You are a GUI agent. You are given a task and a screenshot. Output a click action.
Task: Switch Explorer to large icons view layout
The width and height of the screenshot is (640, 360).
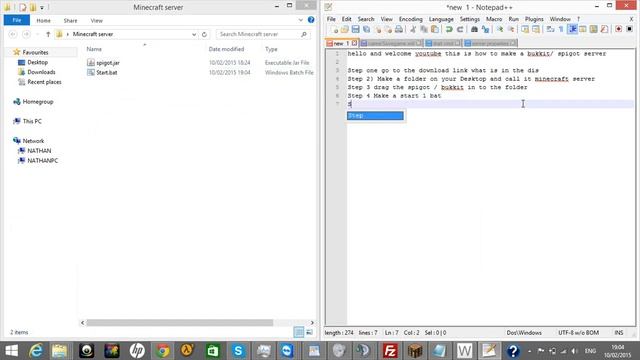pyautogui.click(x=309, y=332)
